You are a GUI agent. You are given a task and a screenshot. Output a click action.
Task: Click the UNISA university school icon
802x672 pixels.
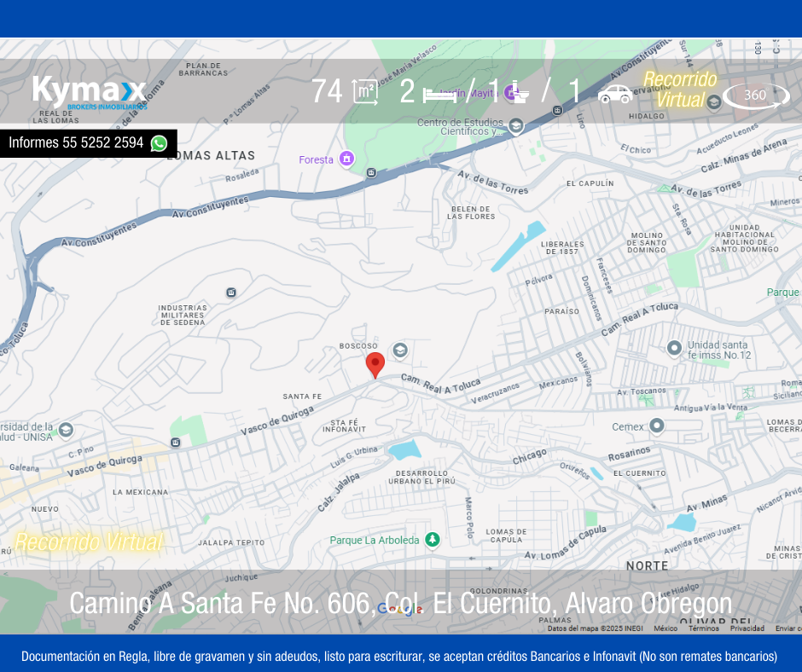(66, 430)
